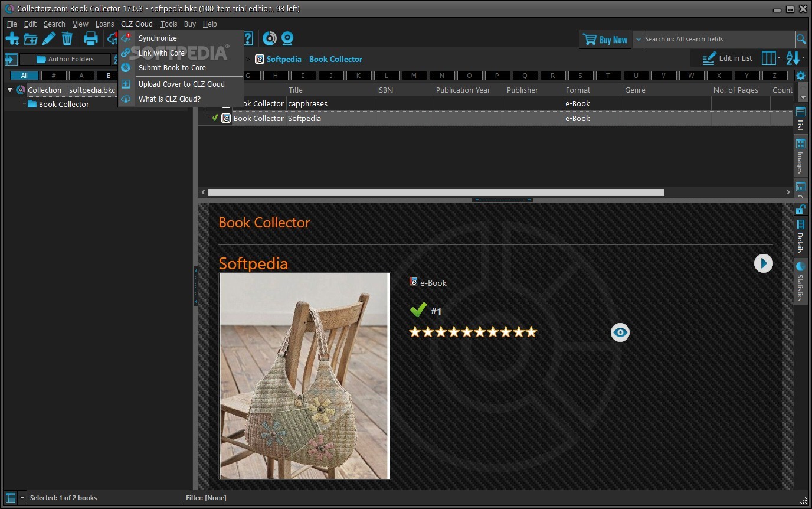Click the add-folder toolbar icon

click(31, 39)
